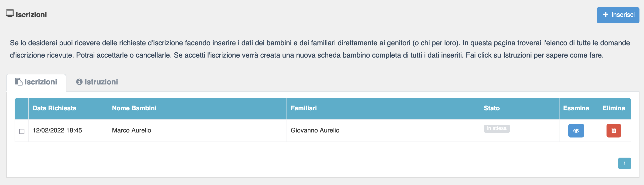This screenshot has height=185, width=644.
Task: Click the red trash icon to delete
Action: (614, 130)
